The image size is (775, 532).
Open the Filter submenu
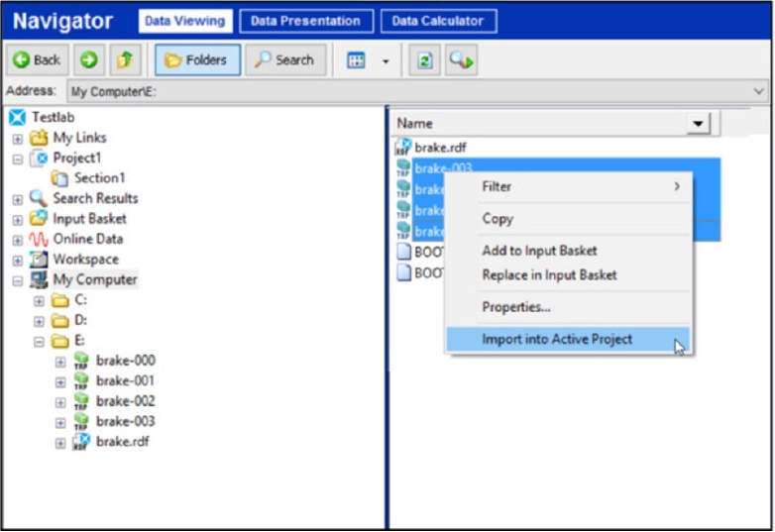[x=580, y=186]
